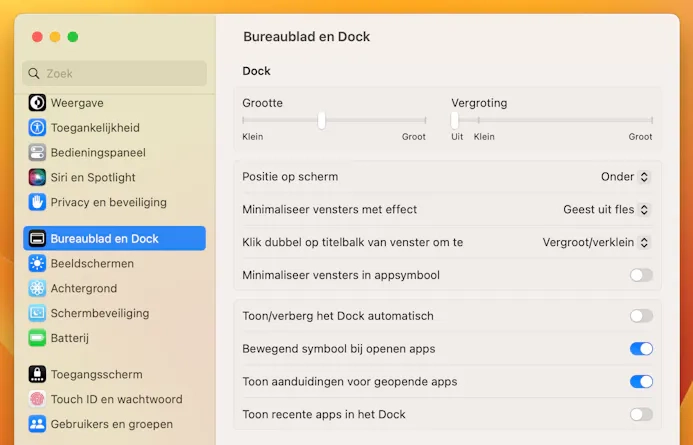Click the Grootte slider handle
Image resolution: width=693 pixels, height=445 pixels.
tap(321, 120)
